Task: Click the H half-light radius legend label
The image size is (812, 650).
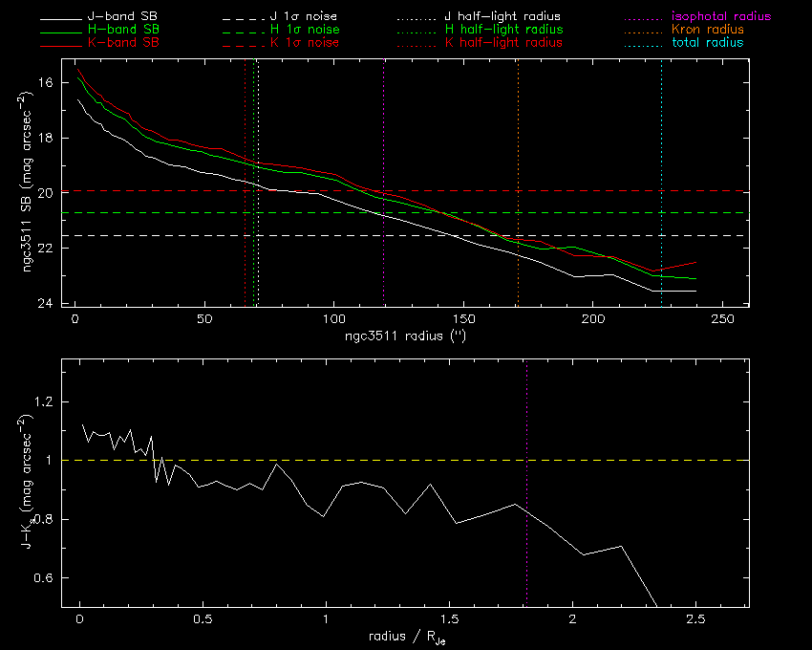Action: (x=503, y=30)
